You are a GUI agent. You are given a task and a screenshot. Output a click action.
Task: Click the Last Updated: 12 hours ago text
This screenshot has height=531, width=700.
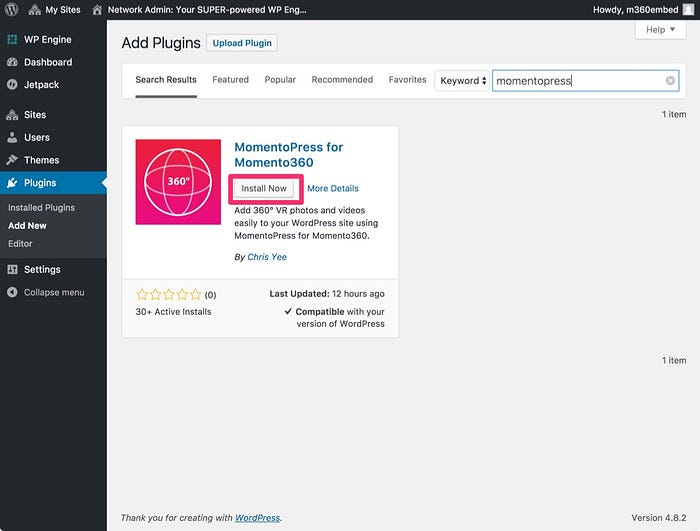click(x=327, y=293)
